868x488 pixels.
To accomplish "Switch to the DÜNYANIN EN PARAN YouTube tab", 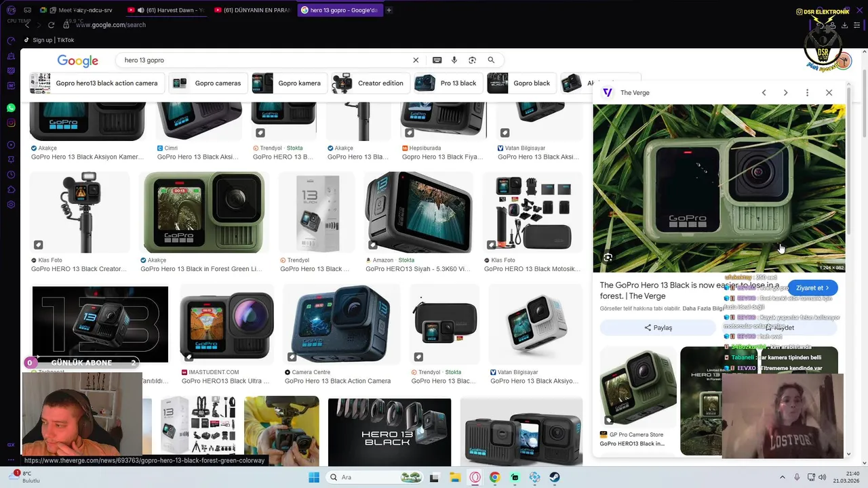I will (x=252, y=10).
